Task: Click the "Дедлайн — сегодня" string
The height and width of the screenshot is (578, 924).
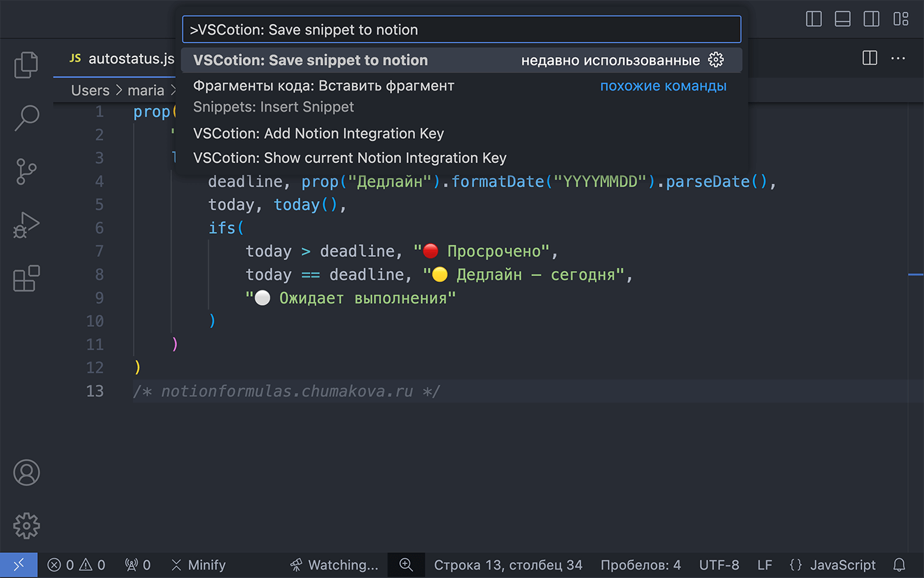Action: (524, 275)
